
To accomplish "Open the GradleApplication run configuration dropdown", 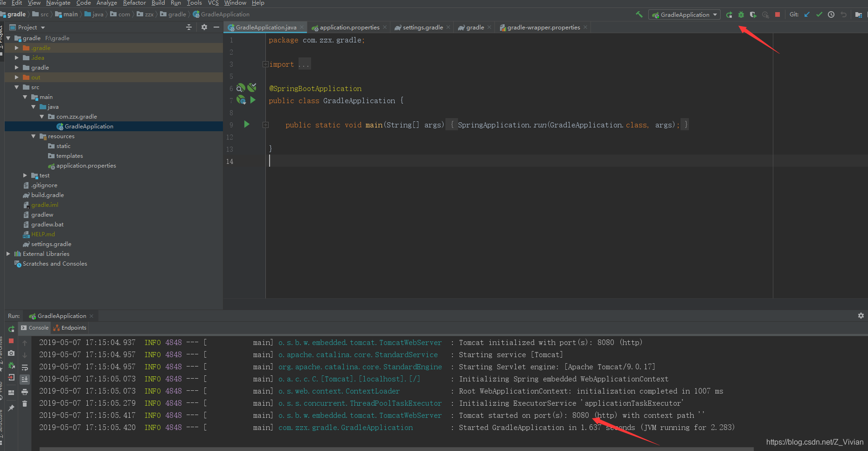I will [684, 15].
